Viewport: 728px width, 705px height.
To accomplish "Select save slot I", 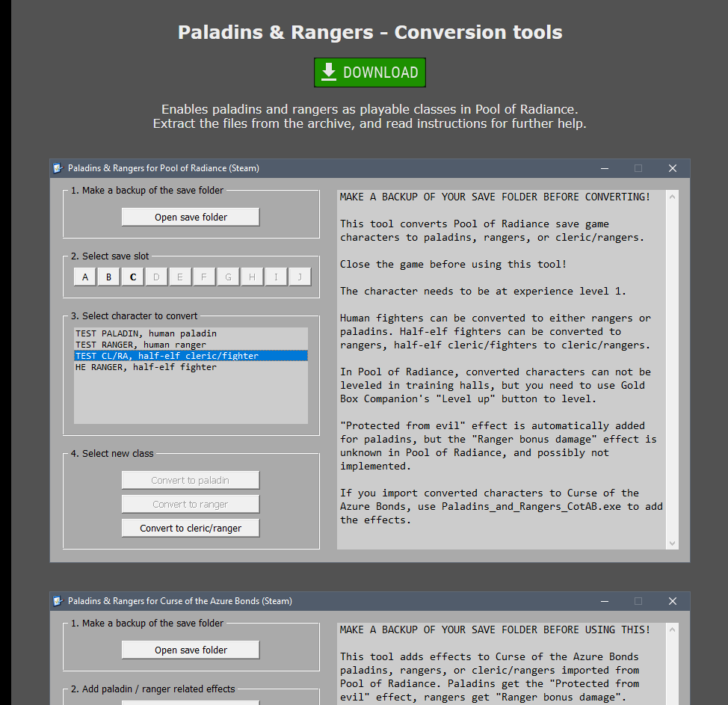I will coord(276,277).
